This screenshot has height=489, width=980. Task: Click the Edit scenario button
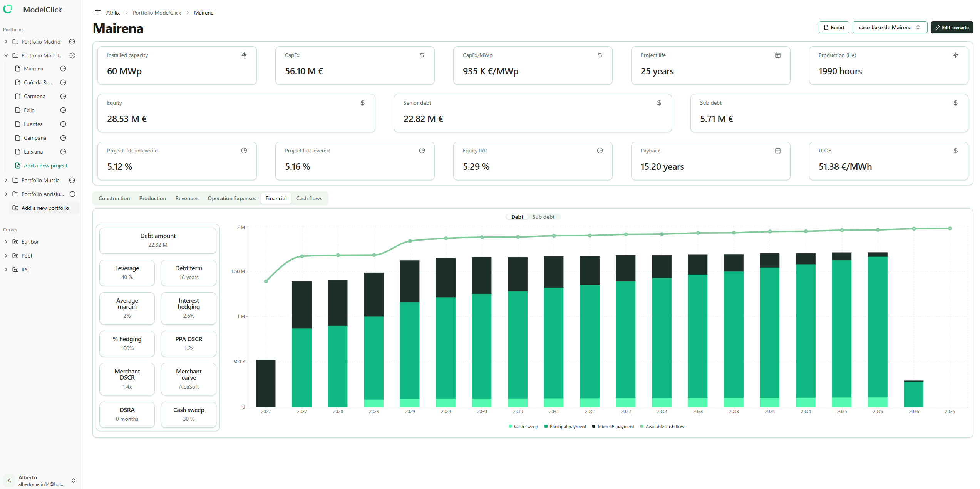click(x=952, y=27)
